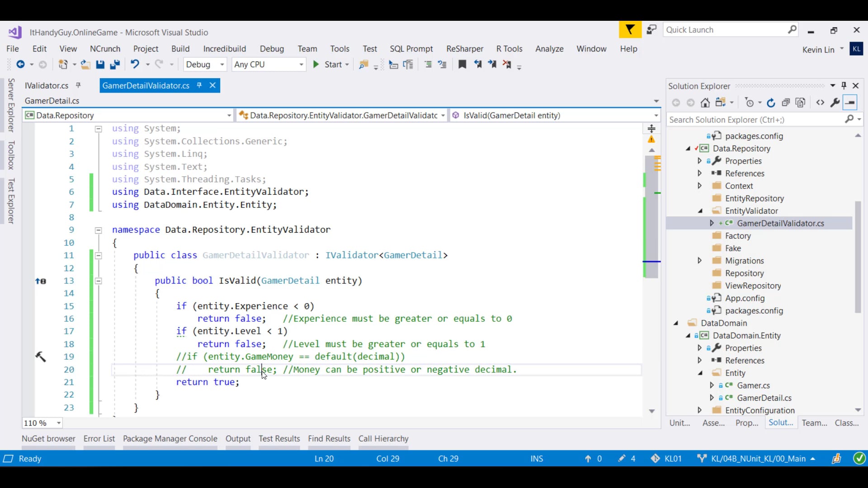Open the ReSharper menu
This screenshot has width=868, height=488.
coord(464,49)
